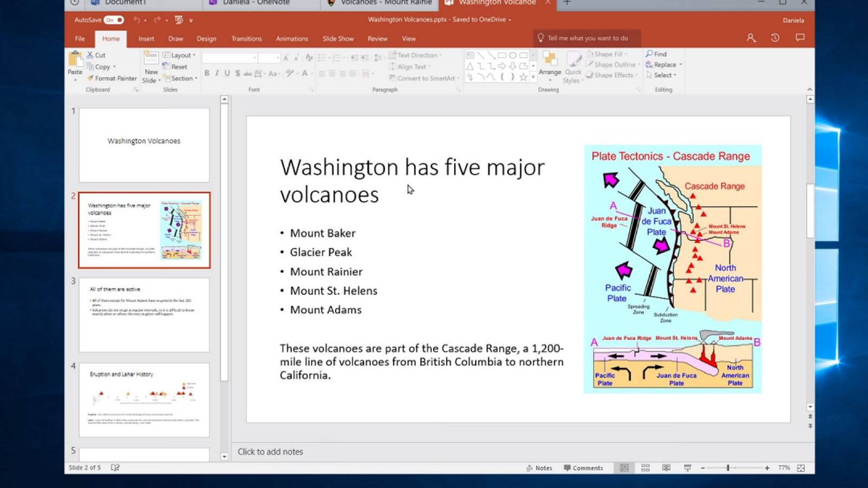Pick the triangle shape in the gallery
Viewport: 868px width, 488px height.
click(470, 66)
